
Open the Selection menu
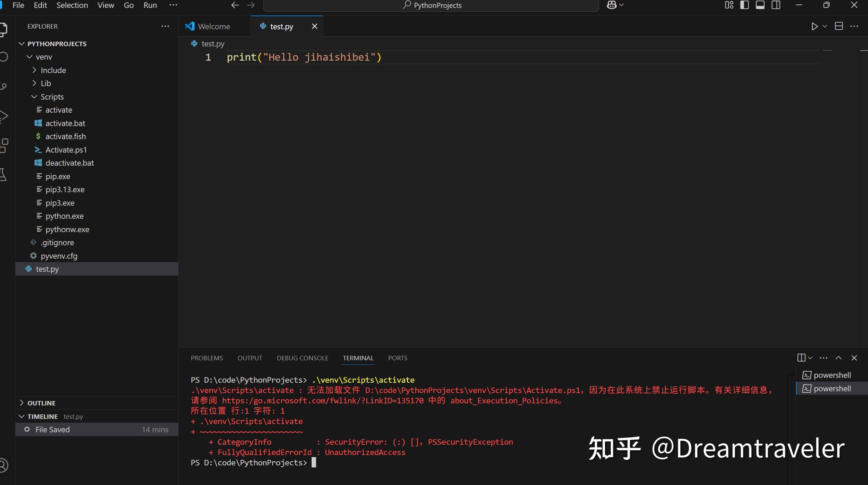pyautogui.click(x=72, y=5)
